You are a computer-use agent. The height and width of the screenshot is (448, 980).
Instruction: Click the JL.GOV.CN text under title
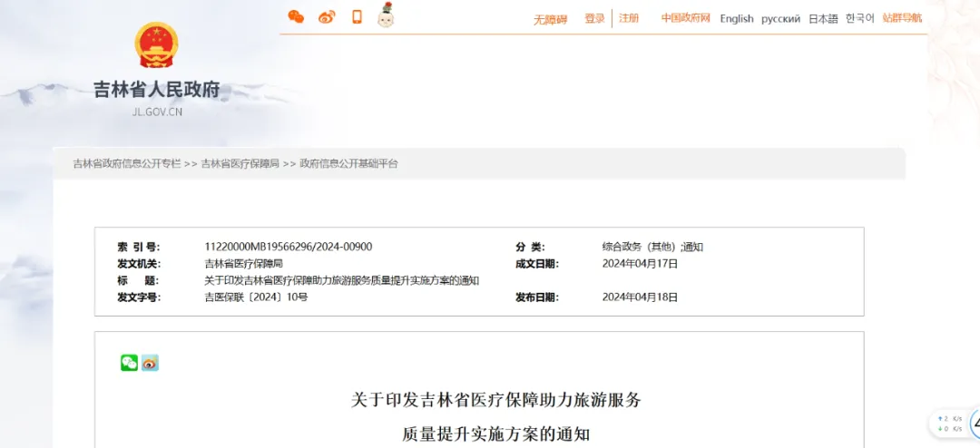157,112
